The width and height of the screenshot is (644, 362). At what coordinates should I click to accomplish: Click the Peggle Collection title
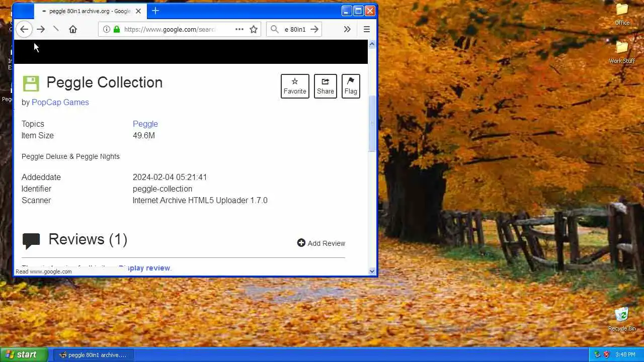tap(105, 82)
